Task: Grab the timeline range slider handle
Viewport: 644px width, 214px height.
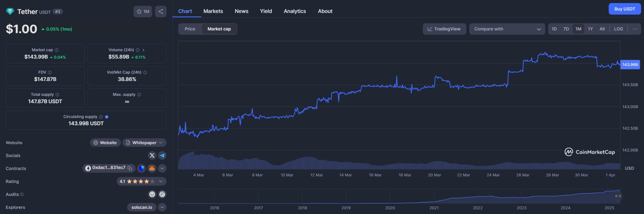Action: 618,196
